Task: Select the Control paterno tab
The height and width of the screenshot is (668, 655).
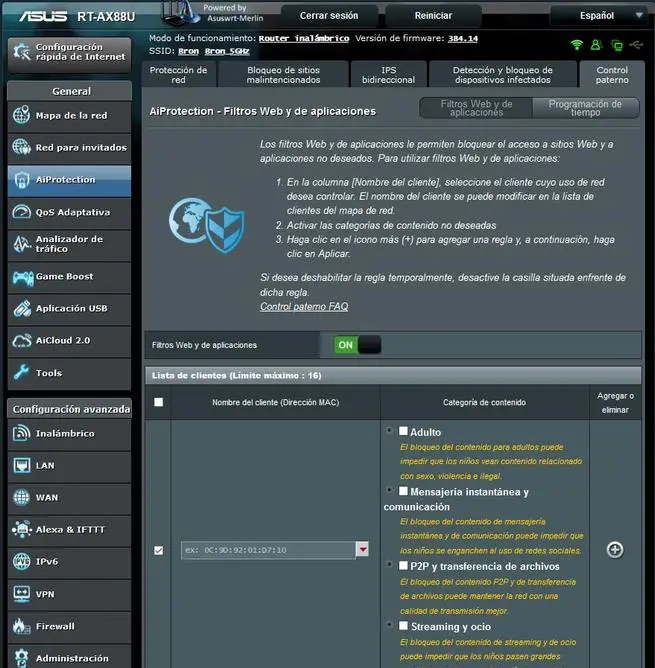Action: point(612,75)
